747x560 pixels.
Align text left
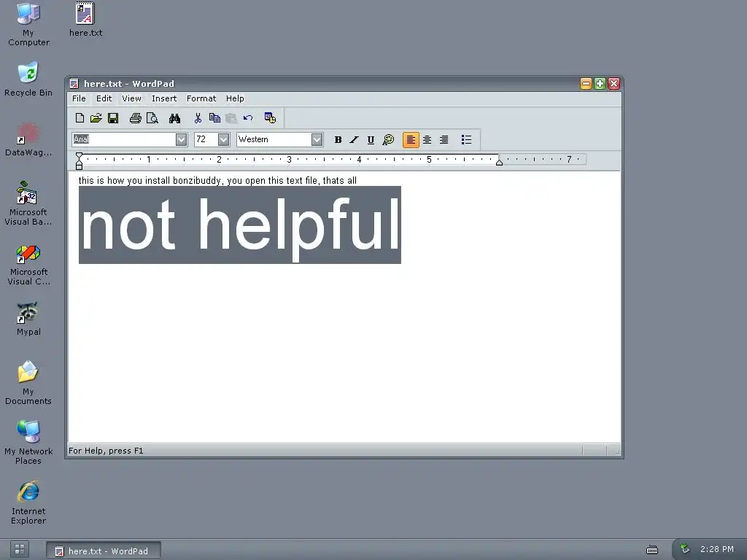tap(411, 139)
